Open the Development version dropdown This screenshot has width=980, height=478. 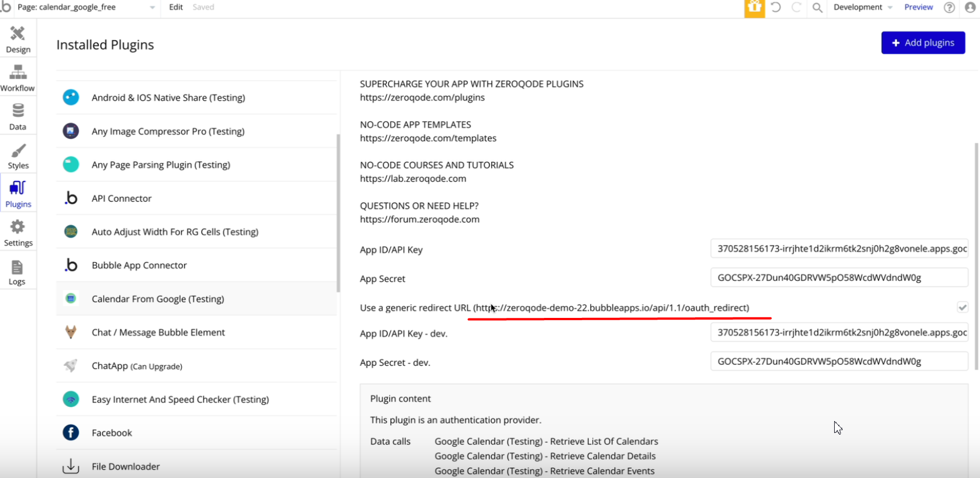tap(863, 7)
